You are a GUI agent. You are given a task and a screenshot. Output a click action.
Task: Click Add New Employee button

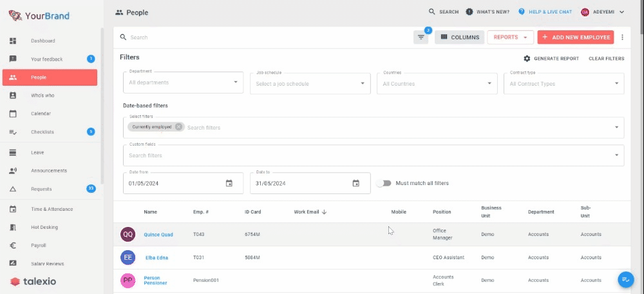pos(575,37)
